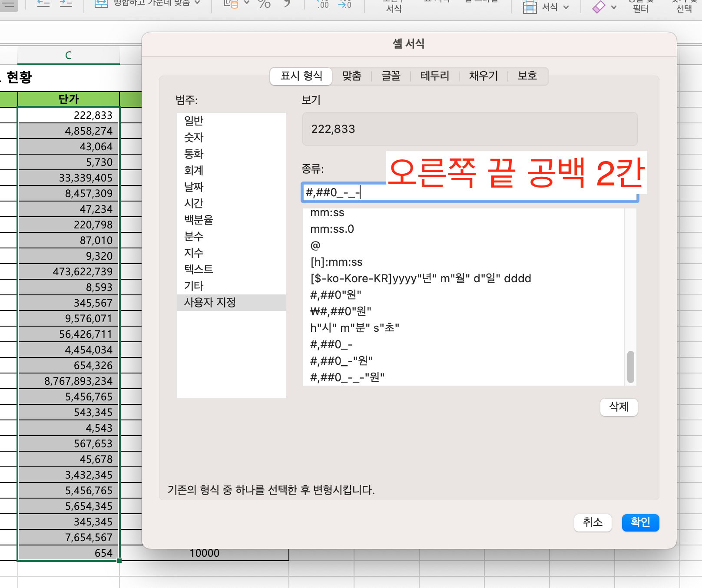Click the selection fill handle below 654
Viewport: 702px width, 588px height.
point(119,561)
